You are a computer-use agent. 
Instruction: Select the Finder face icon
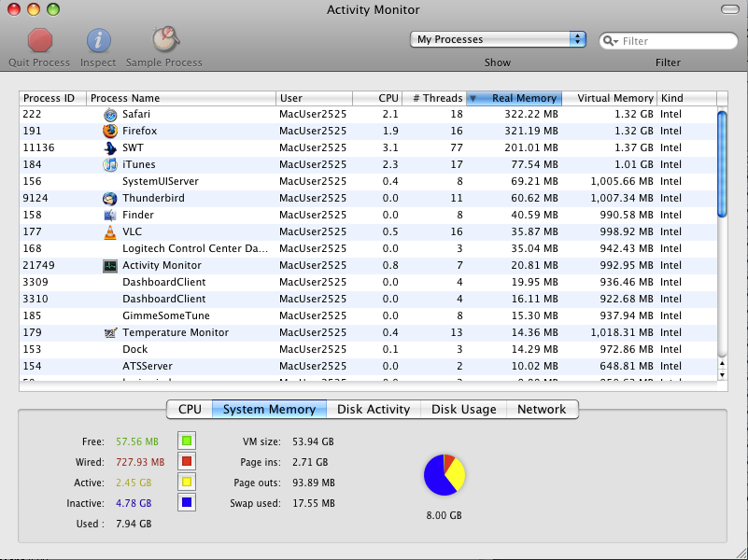coord(110,215)
